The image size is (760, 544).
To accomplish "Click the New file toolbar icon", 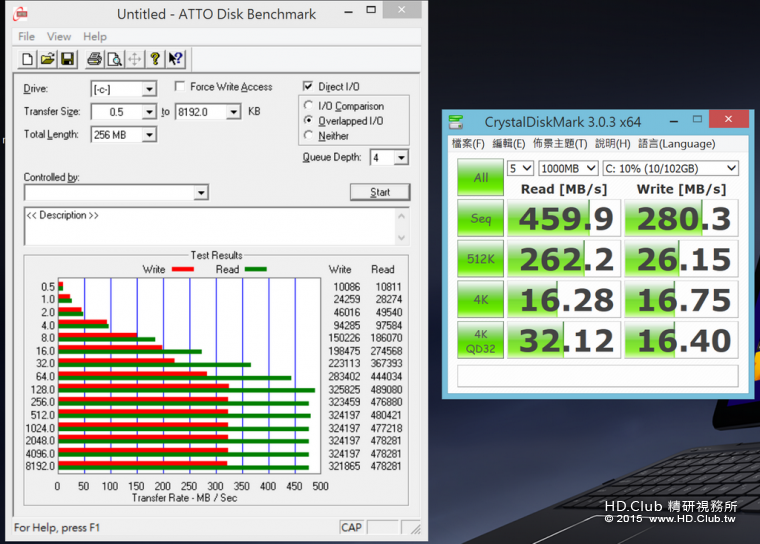I will tap(28, 59).
